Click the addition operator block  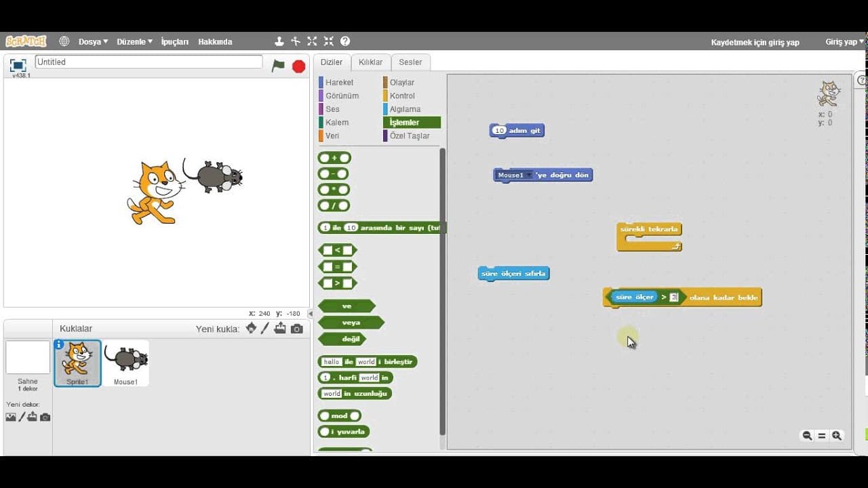(334, 158)
